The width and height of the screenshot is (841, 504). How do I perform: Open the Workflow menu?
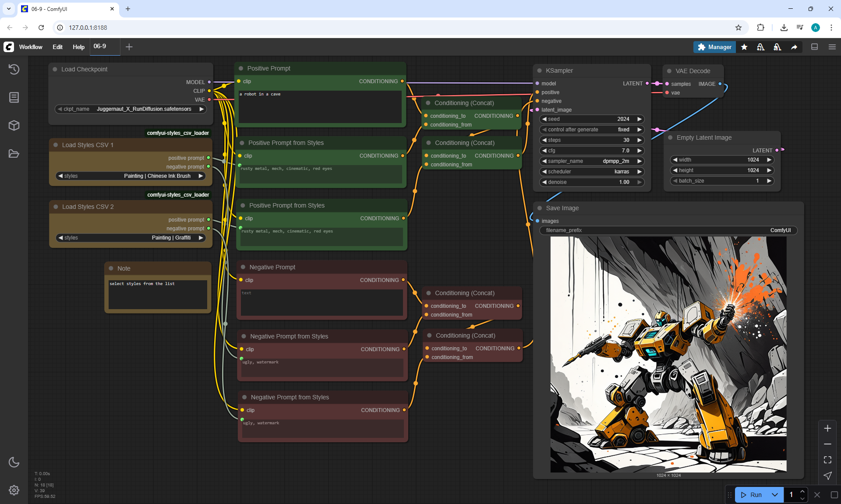[x=31, y=47]
